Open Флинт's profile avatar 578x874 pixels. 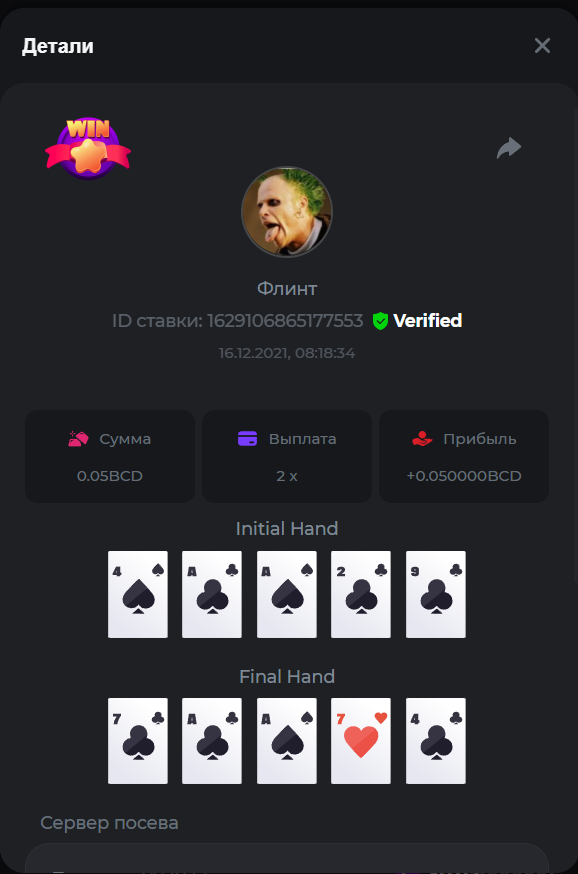pos(286,212)
